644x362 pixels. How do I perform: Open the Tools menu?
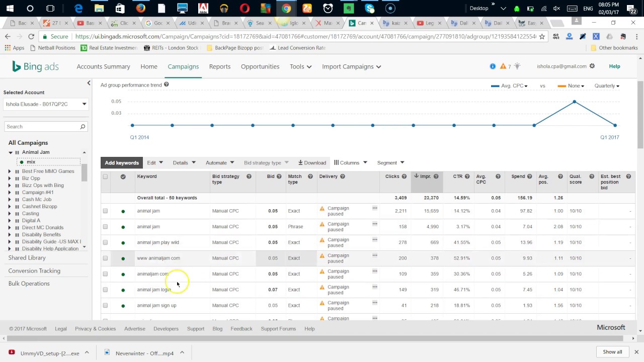(300, 66)
